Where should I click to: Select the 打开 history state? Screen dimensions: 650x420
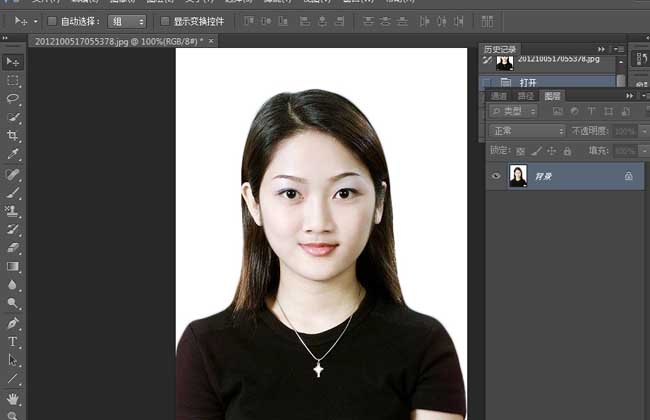[x=549, y=82]
